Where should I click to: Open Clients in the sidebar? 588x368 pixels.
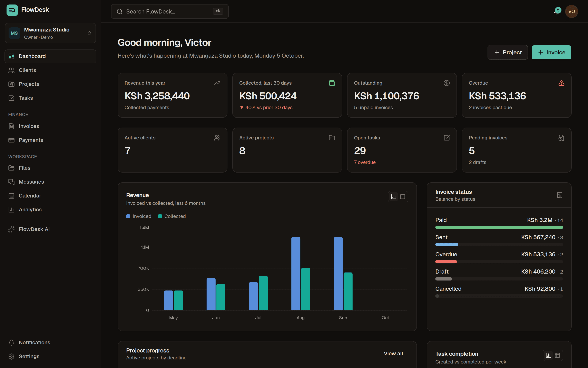click(51, 70)
